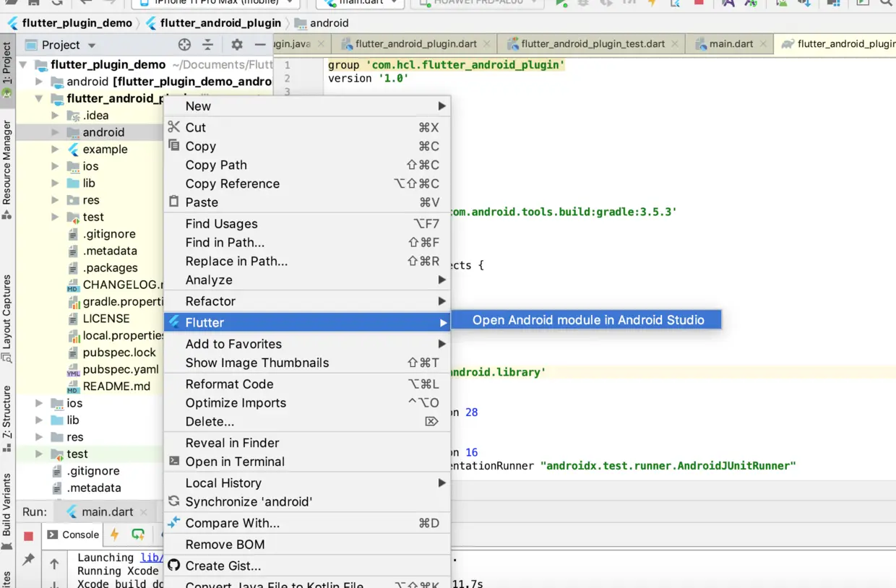Click "androidx.test.runner.AndroidJUnitRunner" string in editor
The image size is (896, 588).
[668, 466]
